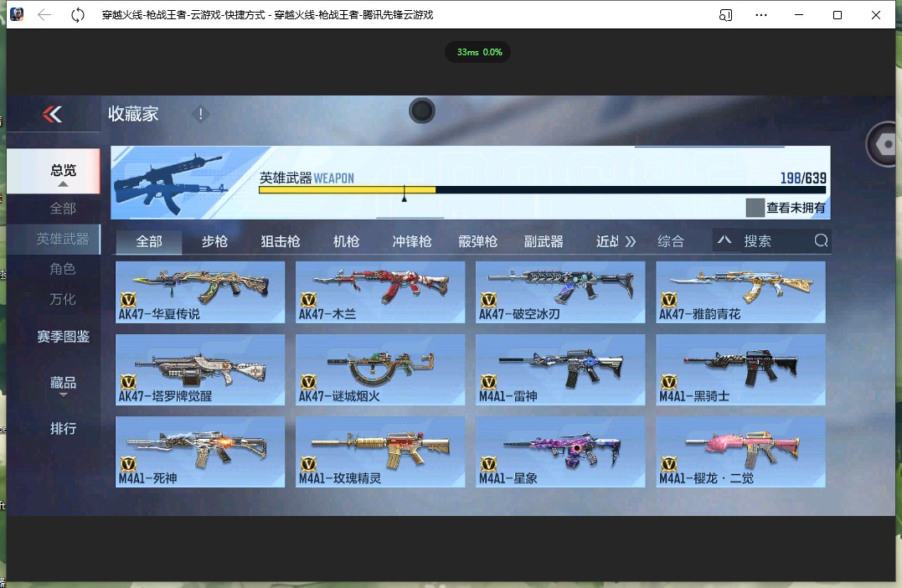This screenshot has width=902, height=588.
Task: Open 全部 in the left sidebar
Action: coord(63,209)
